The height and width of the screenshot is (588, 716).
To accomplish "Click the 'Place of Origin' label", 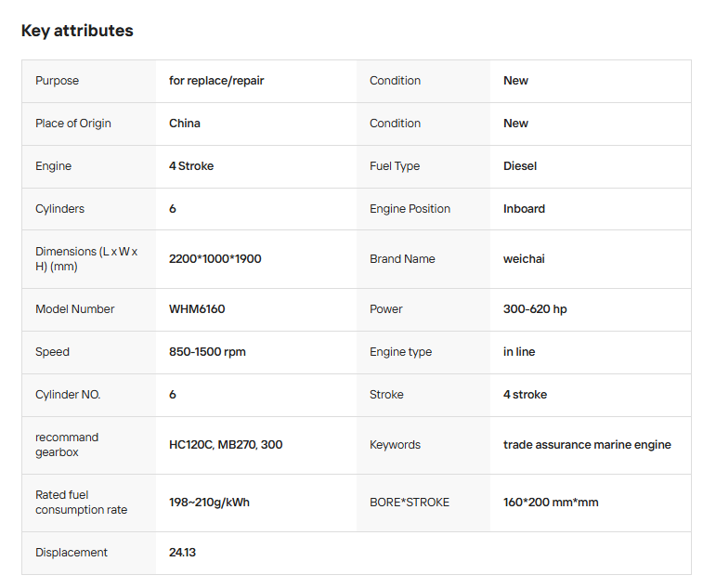I will pyautogui.click(x=73, y=124).
